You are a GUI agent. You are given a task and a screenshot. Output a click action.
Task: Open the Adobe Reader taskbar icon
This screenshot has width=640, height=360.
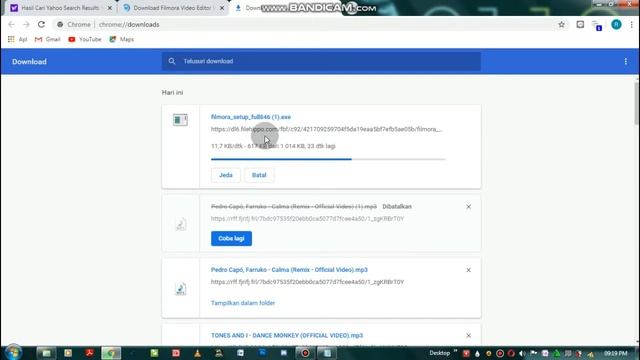pos(89,353)
